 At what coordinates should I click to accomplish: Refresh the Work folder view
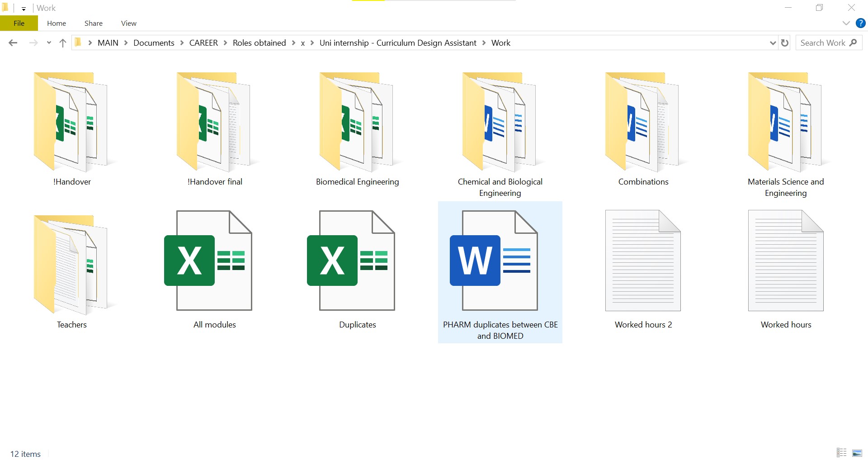point(785,43)
